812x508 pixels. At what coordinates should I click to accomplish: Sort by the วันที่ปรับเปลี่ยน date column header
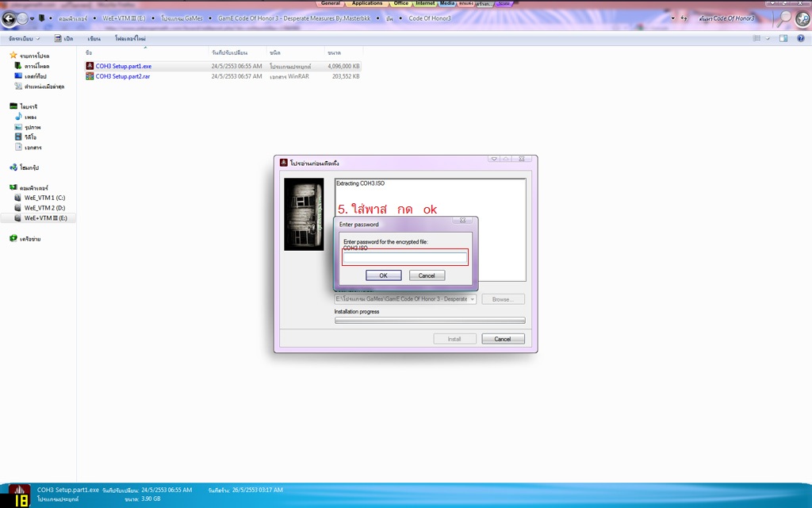click(x=237, y=52)
